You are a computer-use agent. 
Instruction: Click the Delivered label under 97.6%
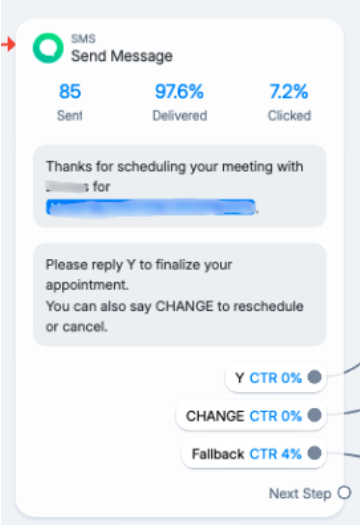click(x=180, y=116)
